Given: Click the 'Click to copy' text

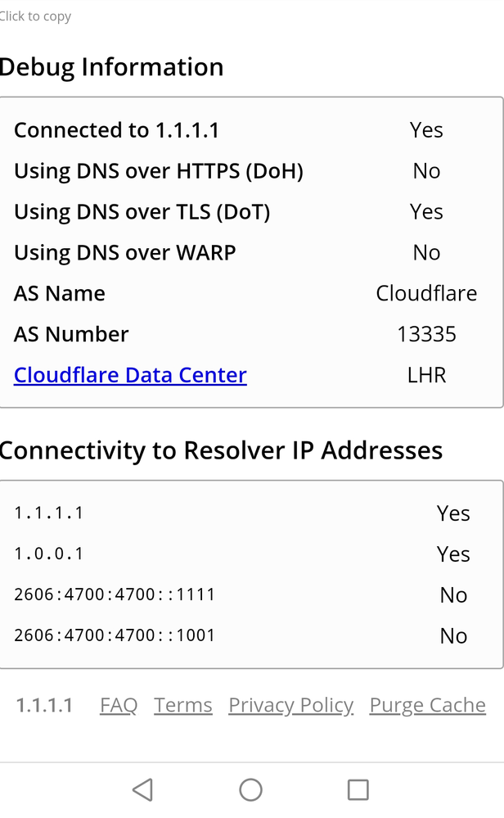Looking at the screenshot, I should pyautogui.click(x=35, y=16).
